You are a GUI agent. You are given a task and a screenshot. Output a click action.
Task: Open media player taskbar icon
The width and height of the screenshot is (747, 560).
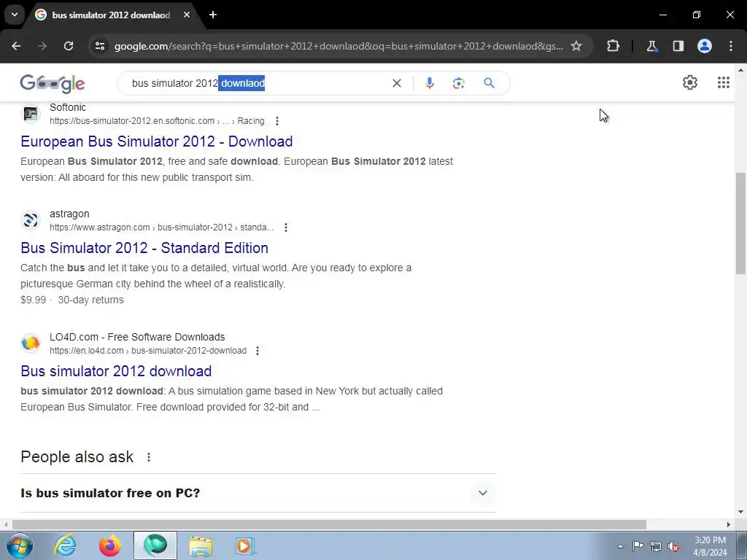[x=245, y=545]
